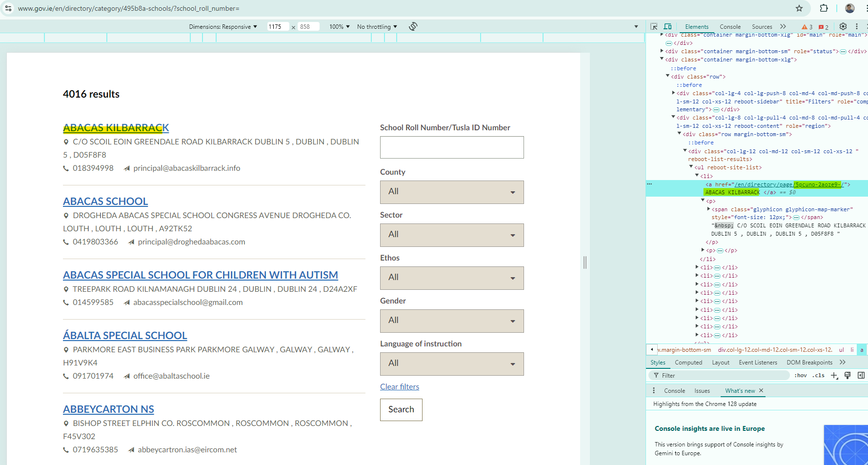868x465 pixels.
Task: Expand the highlighted li element in DOM tree
Action: (697, 175)
